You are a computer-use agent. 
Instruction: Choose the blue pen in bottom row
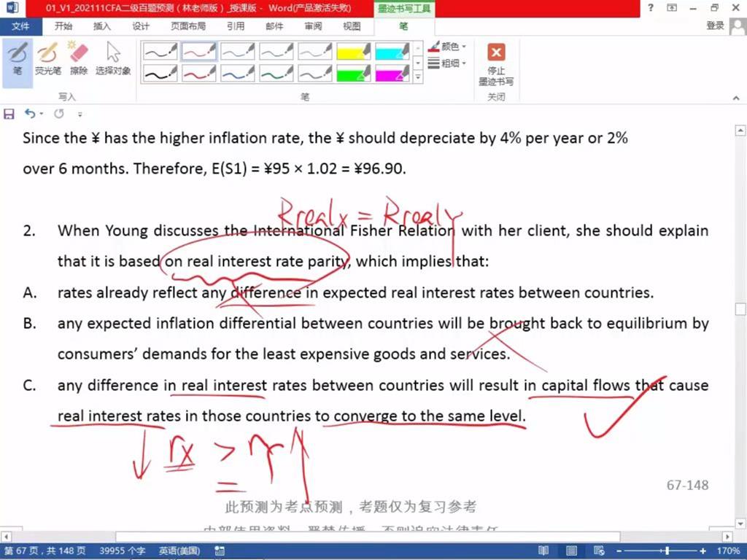tap(237, 73)
